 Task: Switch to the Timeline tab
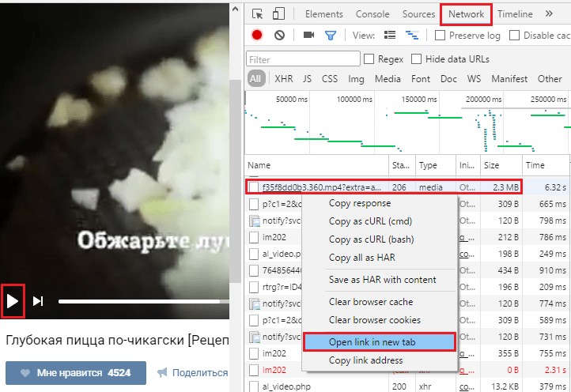coord(515,14)
